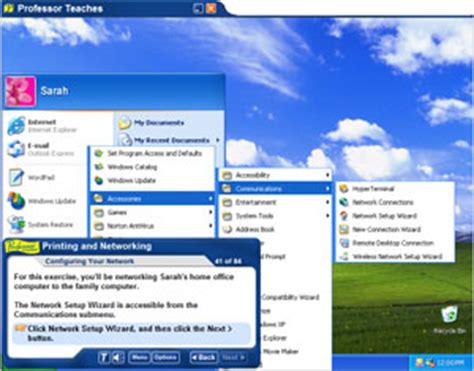Toggle the T text button in tutorial panel
This screenshot has width=474, height=371.
pos(104,358)
